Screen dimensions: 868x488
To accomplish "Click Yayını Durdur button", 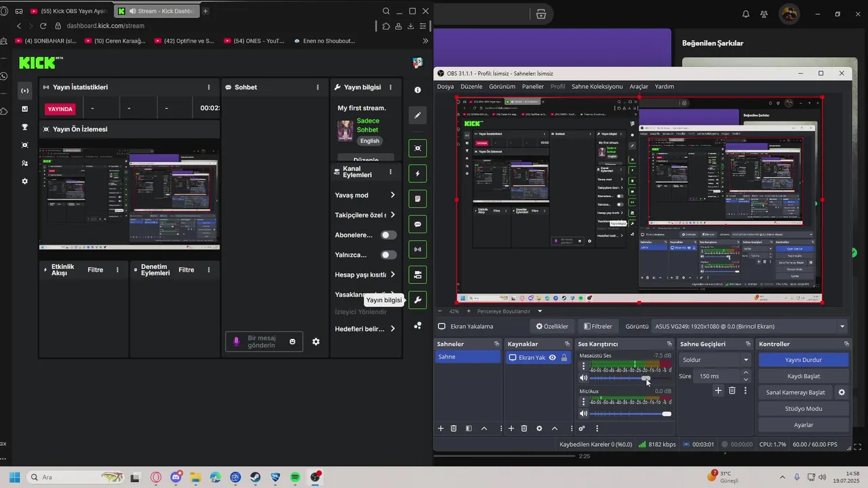I will pos(804,360).
